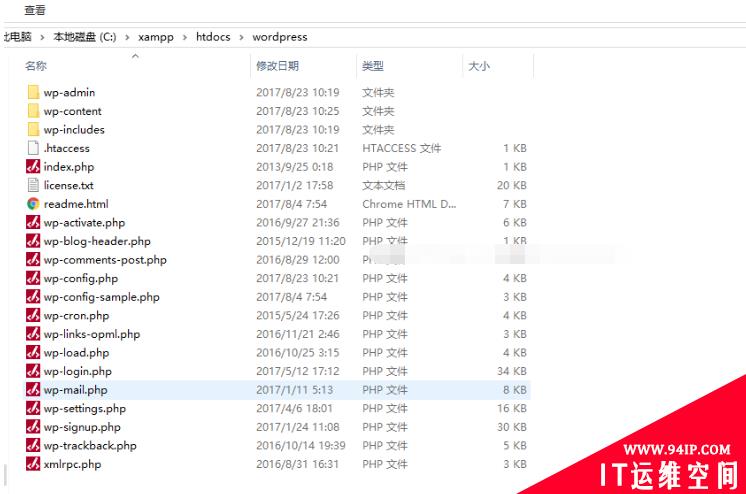The image size is (746, 494).
Task: Click the wp-mail.php file icon
Action: 33,389
